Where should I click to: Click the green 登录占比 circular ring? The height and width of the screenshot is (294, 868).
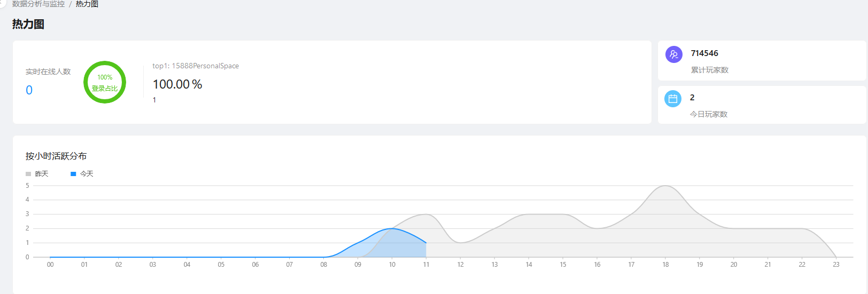click(105, 82)
